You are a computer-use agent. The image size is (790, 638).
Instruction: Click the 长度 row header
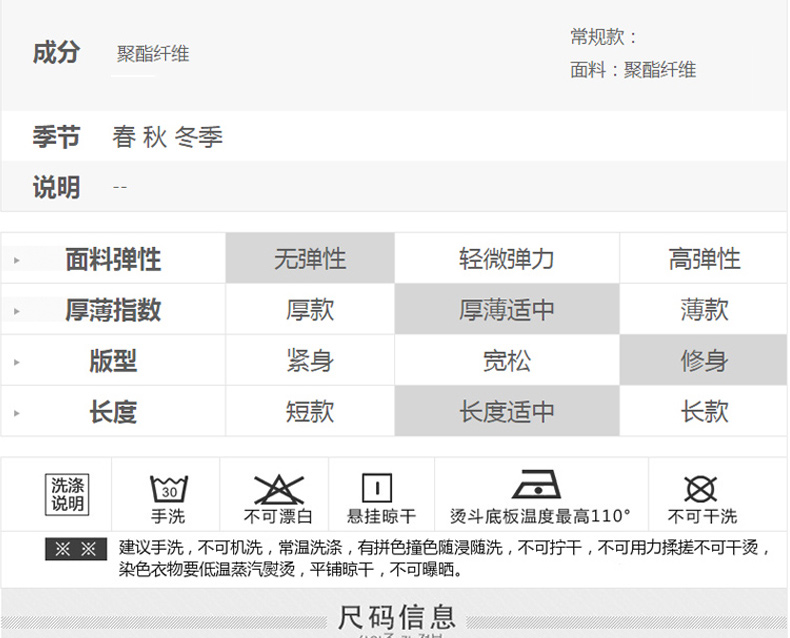(113, 412)
